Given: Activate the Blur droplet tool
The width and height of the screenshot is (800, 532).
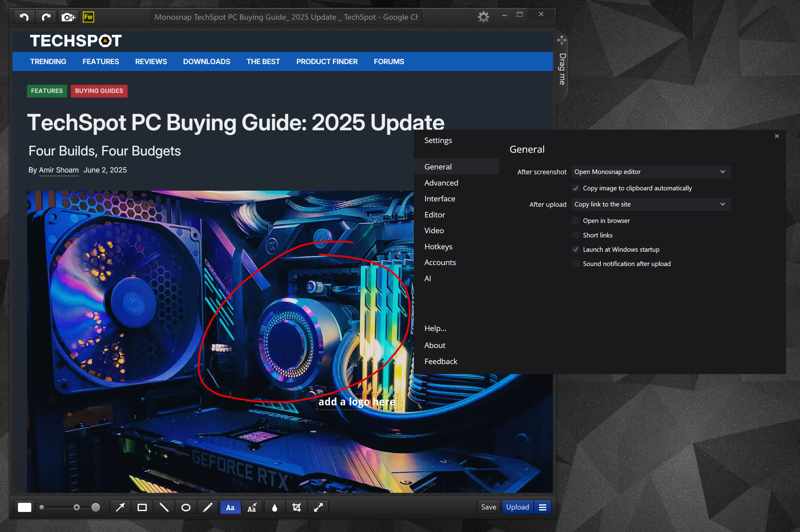Looking at the screenshot, I should (x=275, y=507).
